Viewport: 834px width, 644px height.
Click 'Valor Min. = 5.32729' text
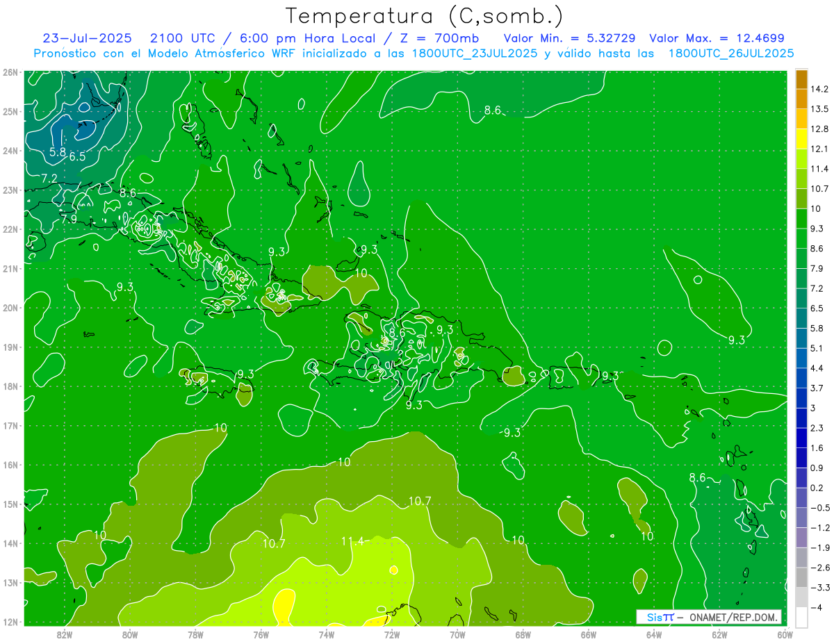coord(569,38)
